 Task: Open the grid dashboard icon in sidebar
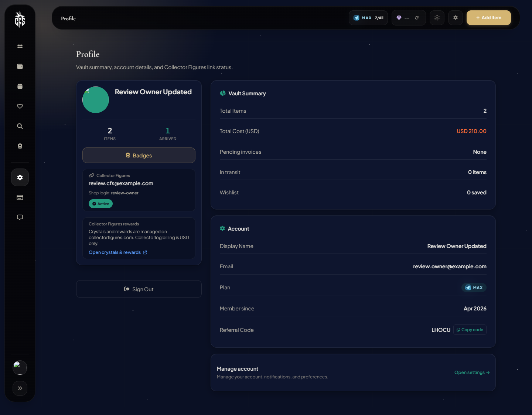(x=20, y=47)
